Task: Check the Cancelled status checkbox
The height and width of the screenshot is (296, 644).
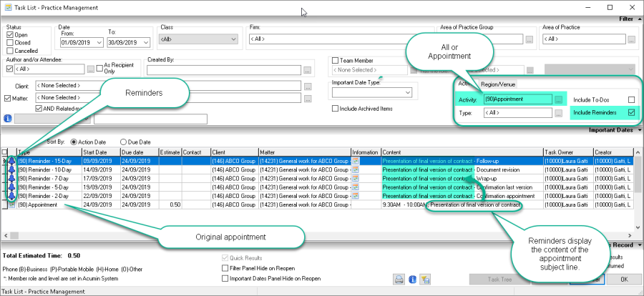Action: (10, 51)
